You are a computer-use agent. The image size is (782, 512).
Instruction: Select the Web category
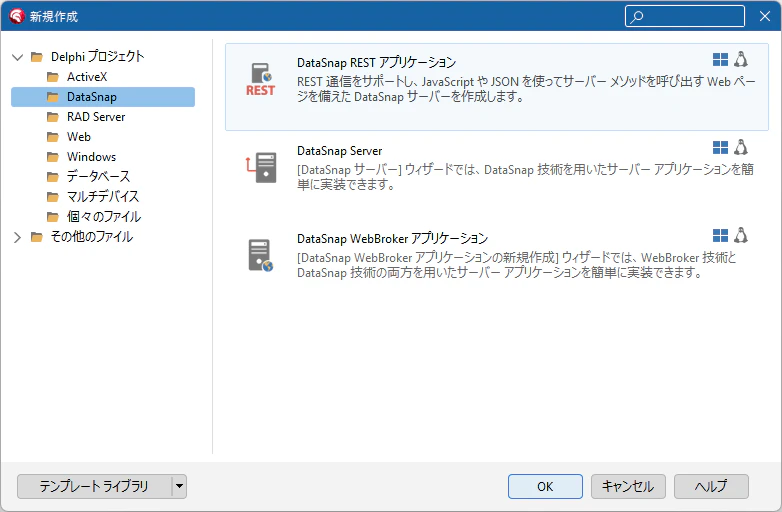click(x=79, y=137)
